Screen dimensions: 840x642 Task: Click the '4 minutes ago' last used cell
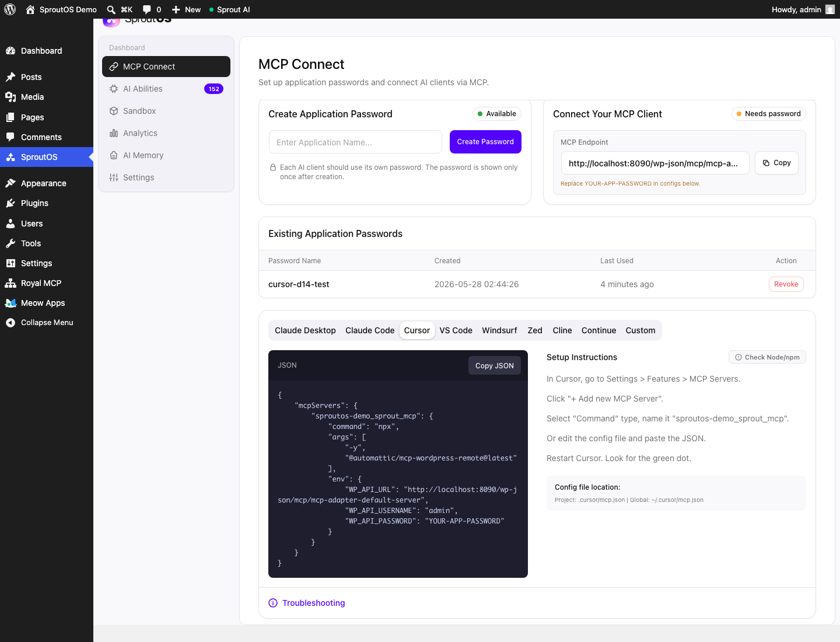[x=627, y=284]
